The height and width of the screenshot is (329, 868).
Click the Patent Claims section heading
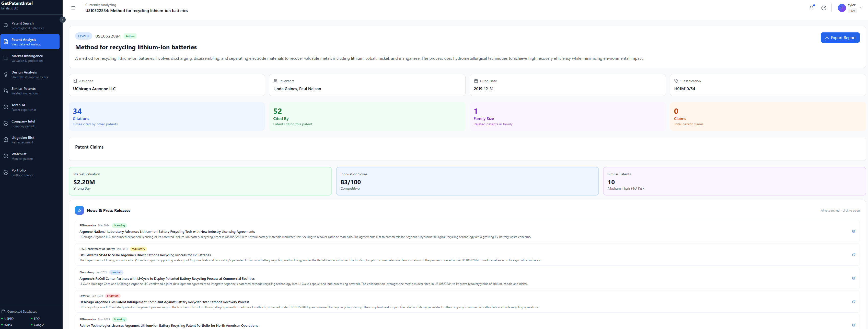(89, 147)
